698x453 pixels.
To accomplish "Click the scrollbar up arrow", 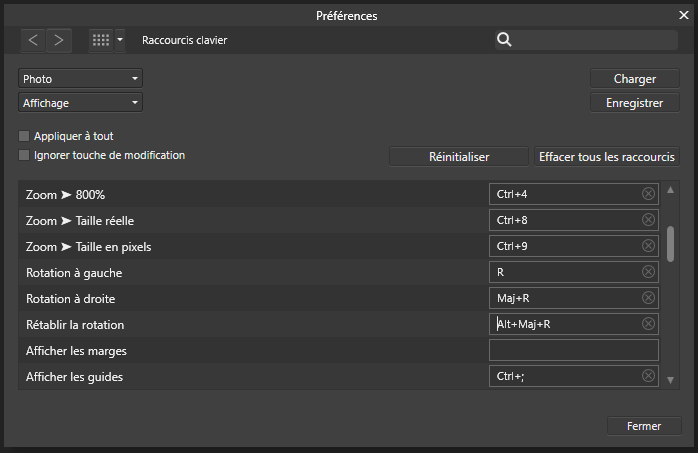I will point(670,190).
